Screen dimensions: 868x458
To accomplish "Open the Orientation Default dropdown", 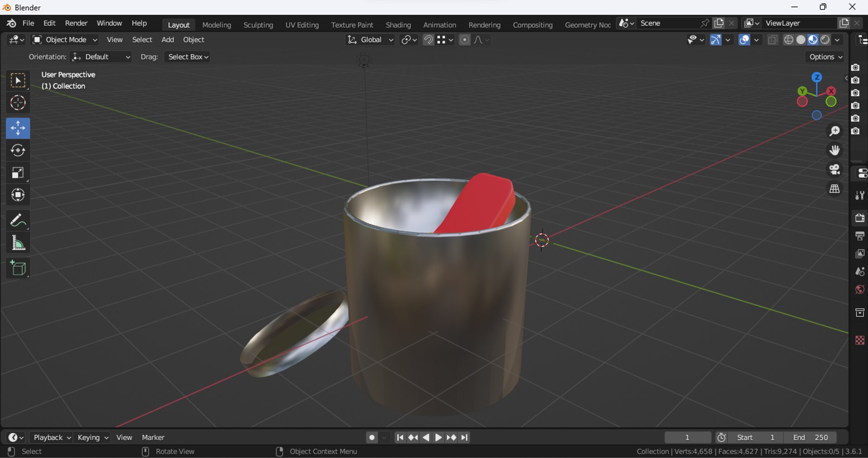I will 102,57.
